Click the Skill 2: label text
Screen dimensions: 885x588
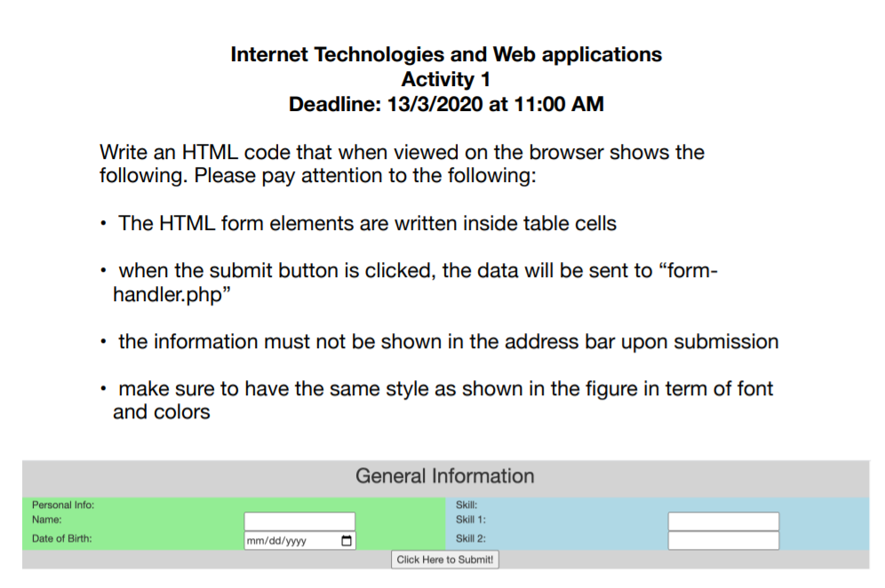pyautogui.click(x=468, y=539)
